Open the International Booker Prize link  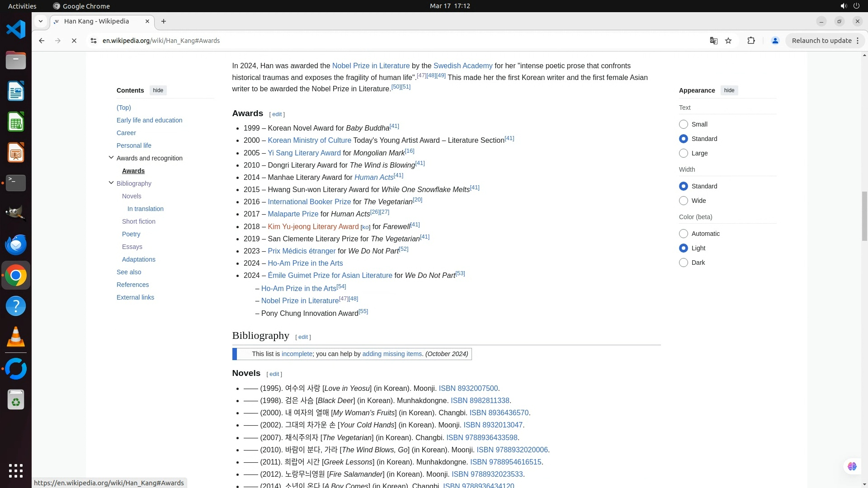[x=309, y=202]
